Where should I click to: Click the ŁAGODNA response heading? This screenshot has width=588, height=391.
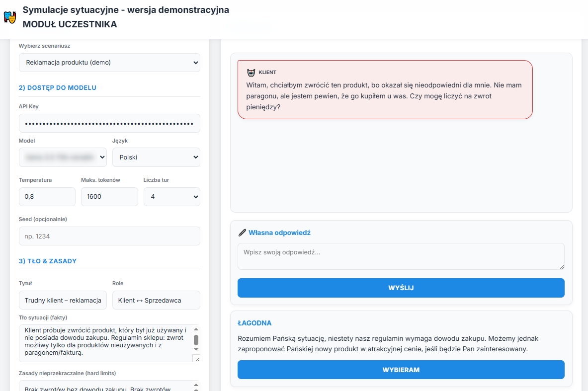tap(254, 323)
